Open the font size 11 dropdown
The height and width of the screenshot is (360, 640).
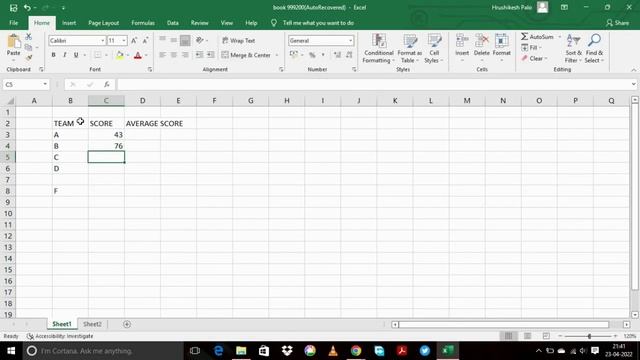tap(124, 41)
